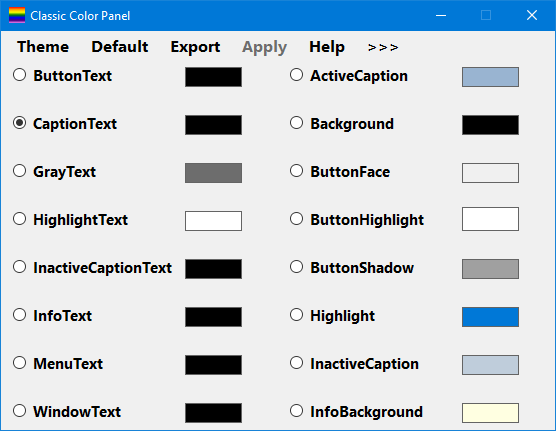
Task: Select the HighlightText radio button
Action: [20, 219]
